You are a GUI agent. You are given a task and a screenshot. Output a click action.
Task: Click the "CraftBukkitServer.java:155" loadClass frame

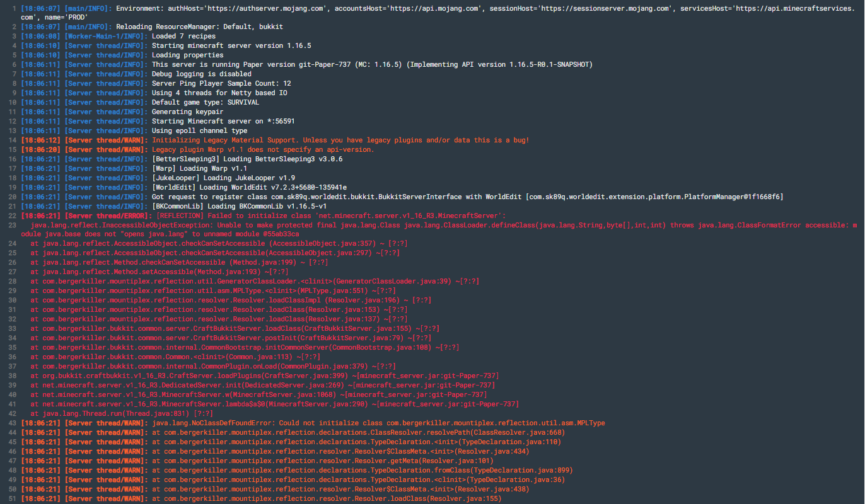(235, 329)
